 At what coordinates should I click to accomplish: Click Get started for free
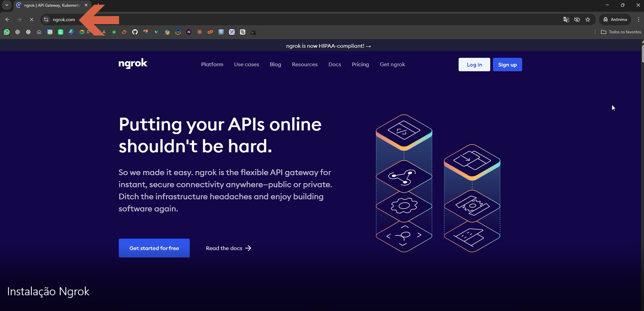[154, 248]
